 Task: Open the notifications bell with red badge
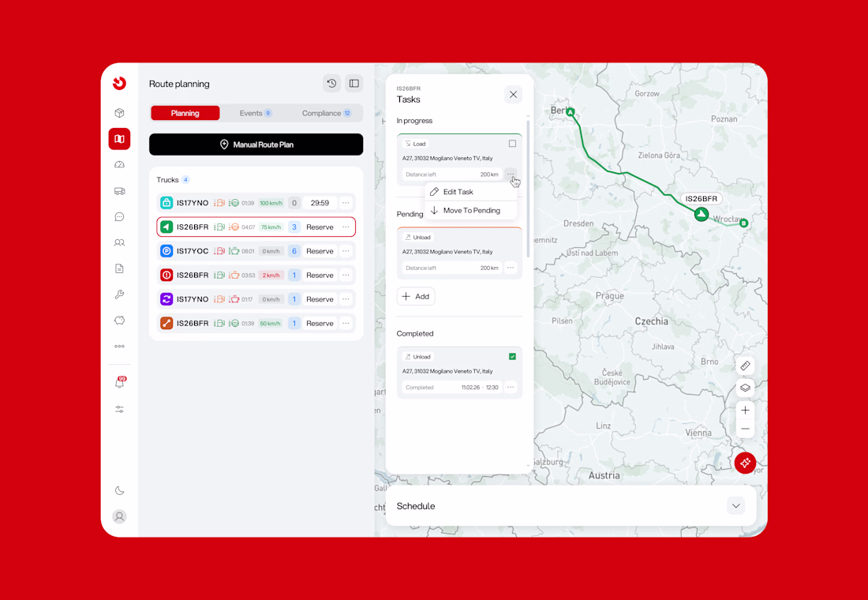point(120,382)
